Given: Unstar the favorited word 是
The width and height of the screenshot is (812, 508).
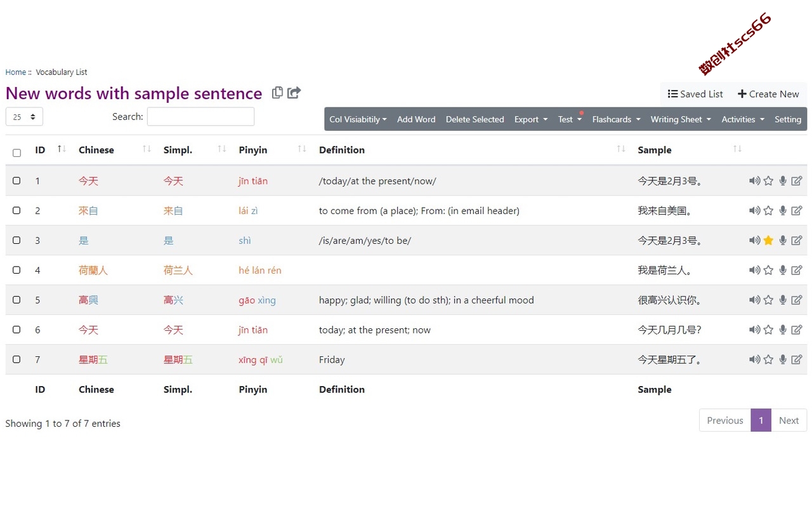Looking at the screenshot, I should point(768,241).
